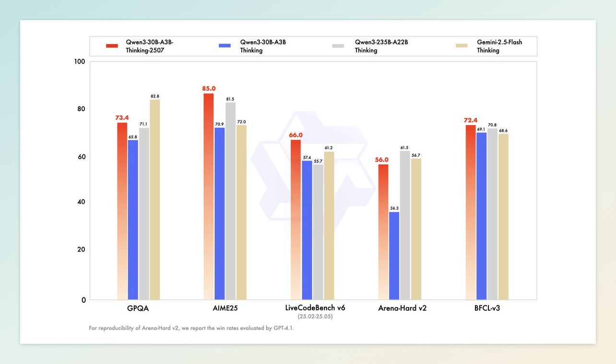Click the 56.7 value label
The width and height of the screenshot is (616, 364).
(416, 155)
